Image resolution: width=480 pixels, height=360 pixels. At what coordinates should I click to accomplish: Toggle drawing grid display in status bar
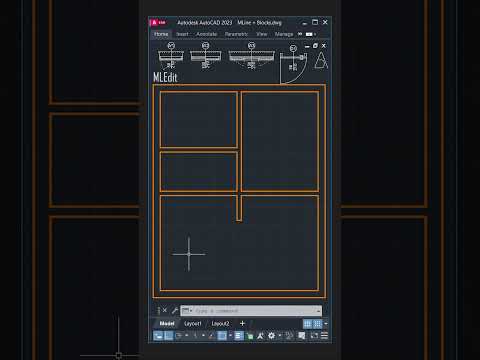pyautogui.click(x=169, y=335)
